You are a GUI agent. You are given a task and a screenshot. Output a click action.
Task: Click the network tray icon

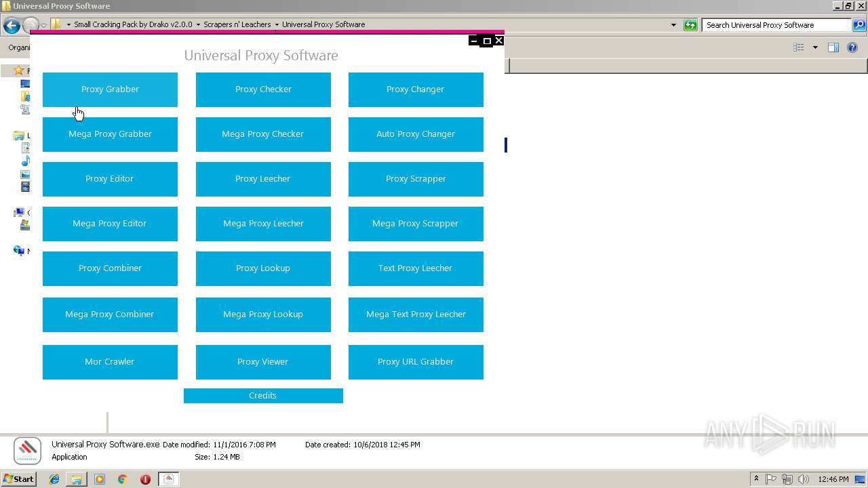point(787,479)
